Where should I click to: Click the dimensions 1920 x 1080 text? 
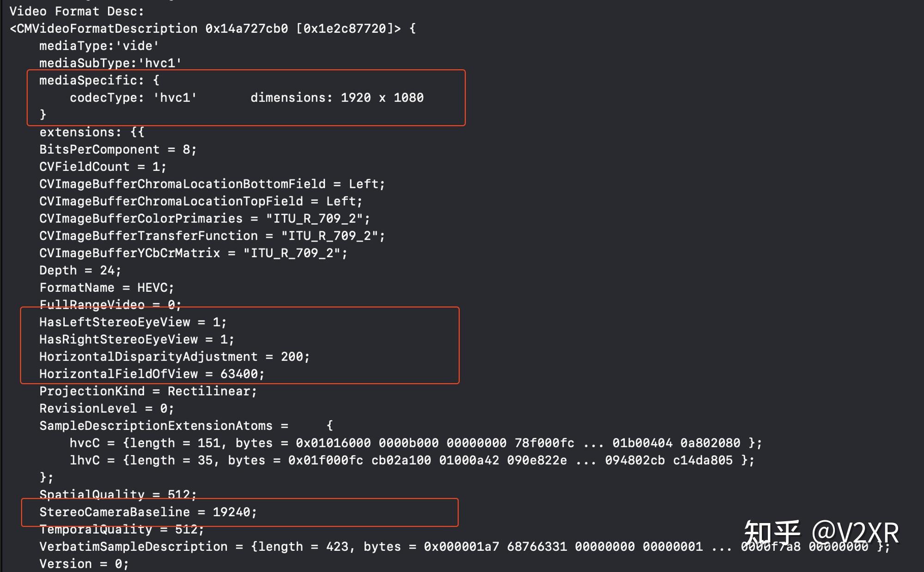[x=337, y=97]
